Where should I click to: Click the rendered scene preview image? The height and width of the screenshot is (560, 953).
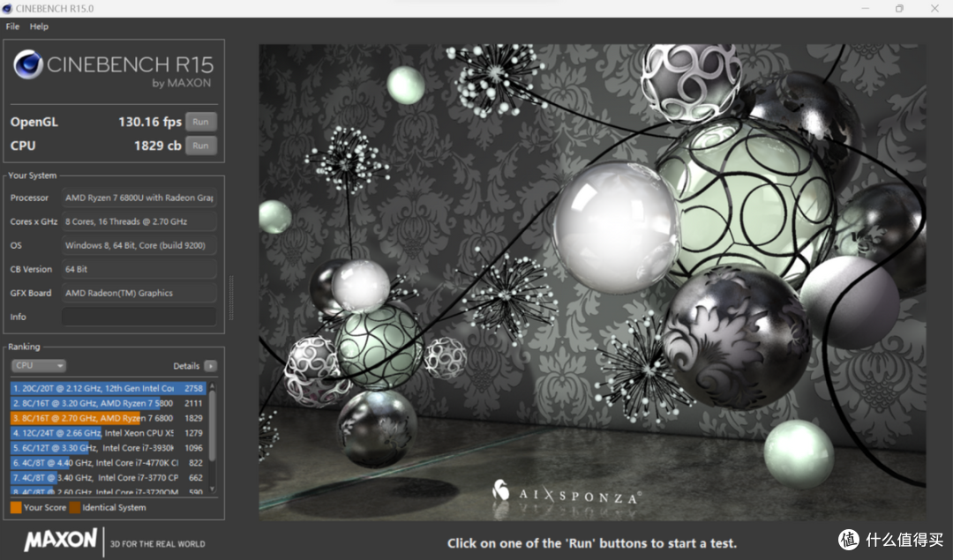593,282
